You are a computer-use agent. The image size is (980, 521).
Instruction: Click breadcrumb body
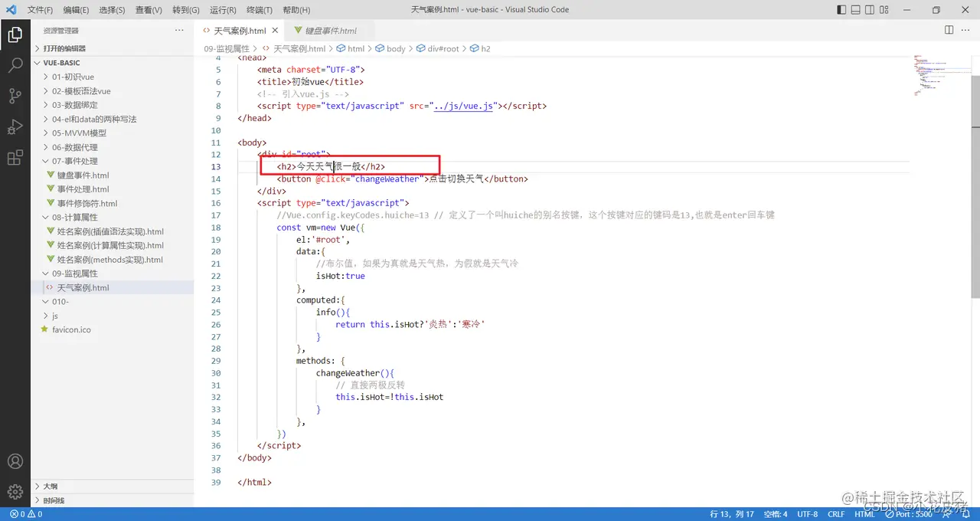390,48
